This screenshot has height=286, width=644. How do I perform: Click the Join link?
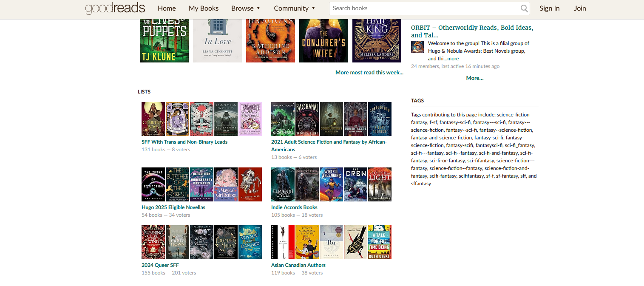[580, 8]
